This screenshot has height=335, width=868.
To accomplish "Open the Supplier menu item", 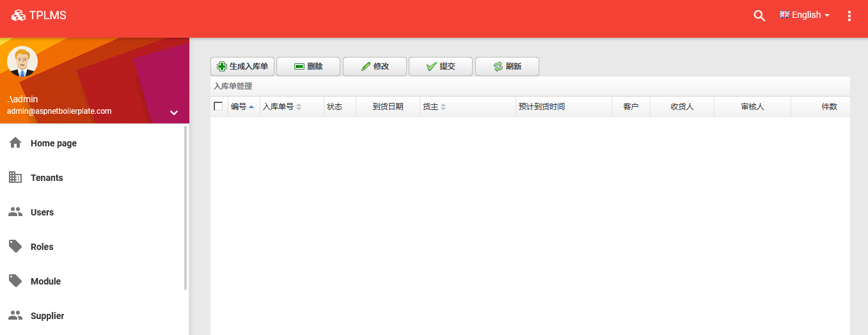I will coord(92,316).
